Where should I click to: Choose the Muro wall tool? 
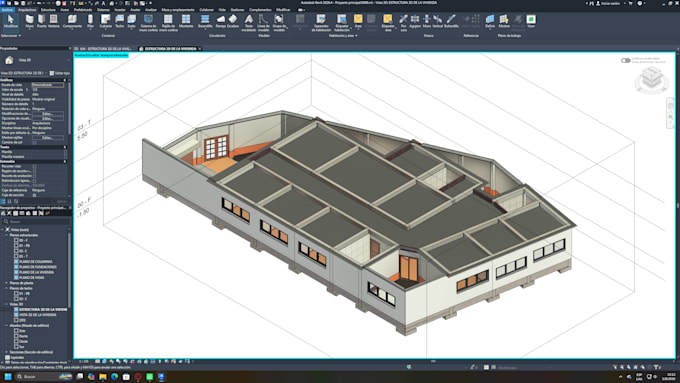point(29,21)
